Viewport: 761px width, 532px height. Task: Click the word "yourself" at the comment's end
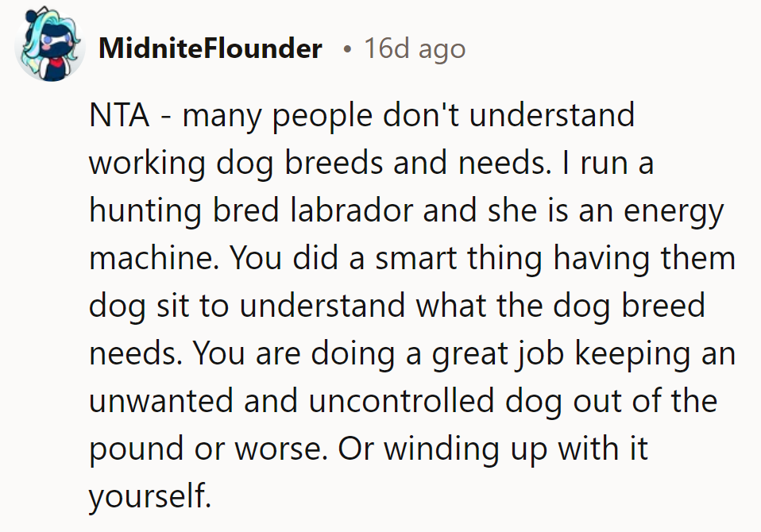click(x=148, y=496)
